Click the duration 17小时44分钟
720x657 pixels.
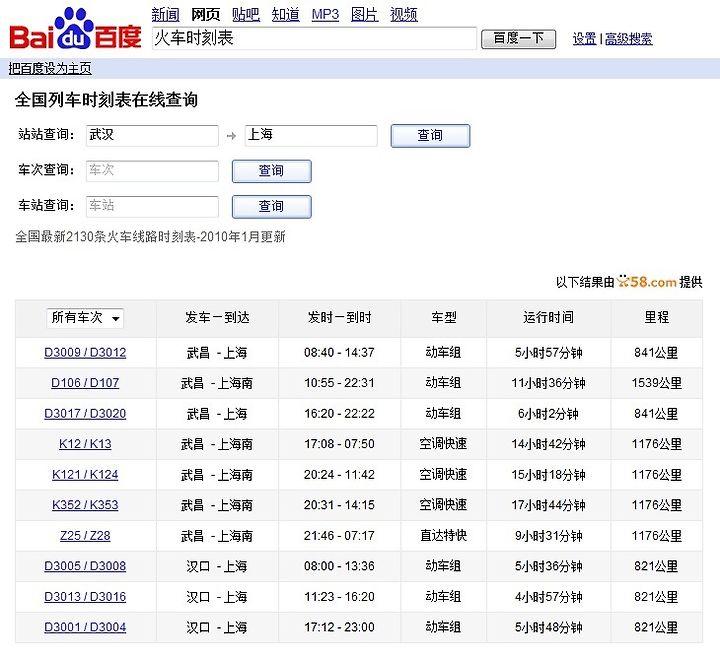tap(548, 505)
